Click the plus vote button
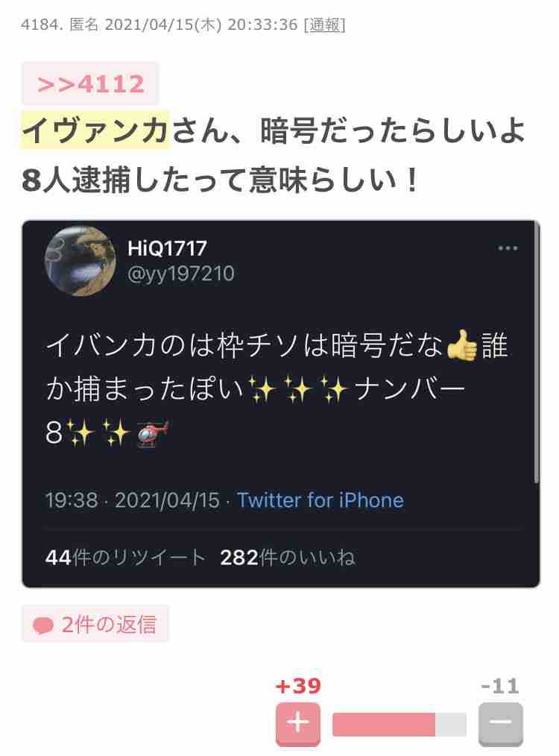 point(298,723)
